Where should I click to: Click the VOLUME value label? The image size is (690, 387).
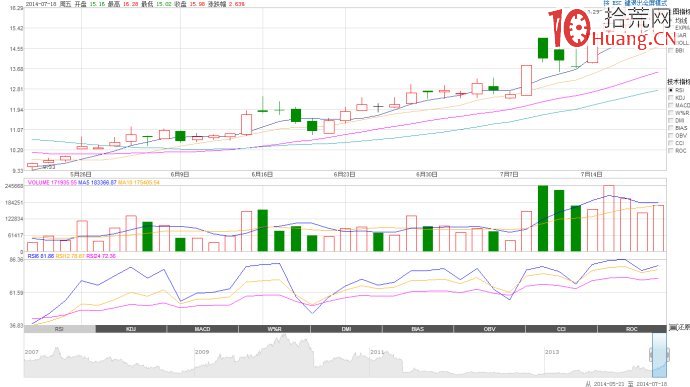pyautogui.click(x=52, y=182)
